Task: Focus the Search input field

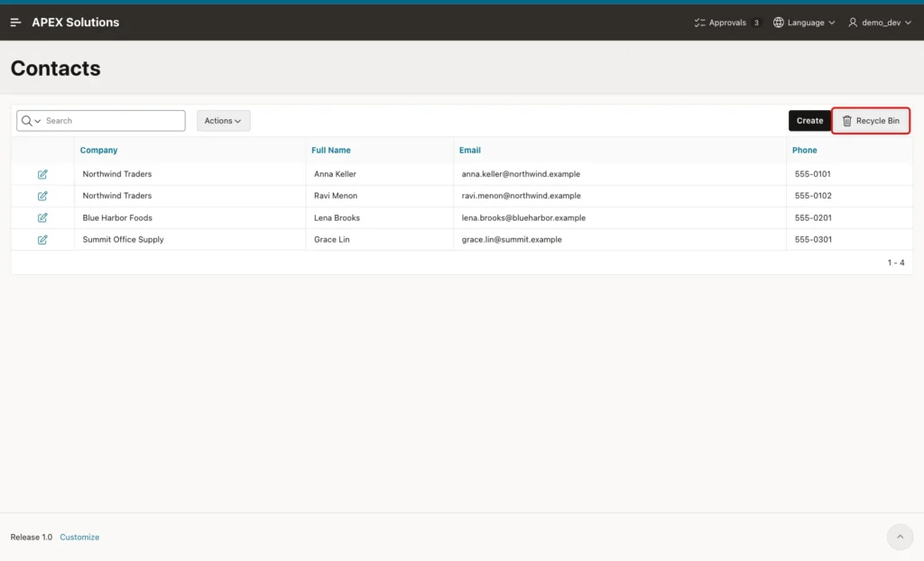Action: pos(114,121)
